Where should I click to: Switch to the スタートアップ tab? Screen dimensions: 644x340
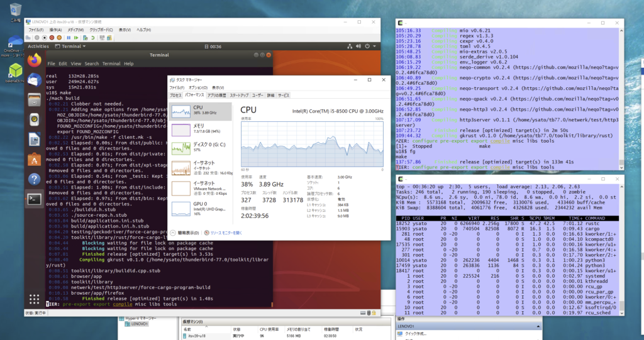(239, 95)
